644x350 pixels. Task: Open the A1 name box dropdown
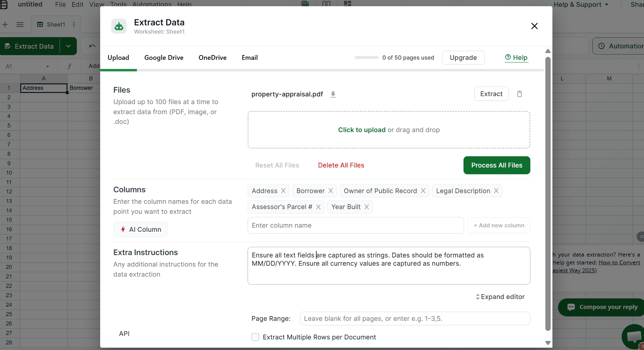(x=47, y=66)
